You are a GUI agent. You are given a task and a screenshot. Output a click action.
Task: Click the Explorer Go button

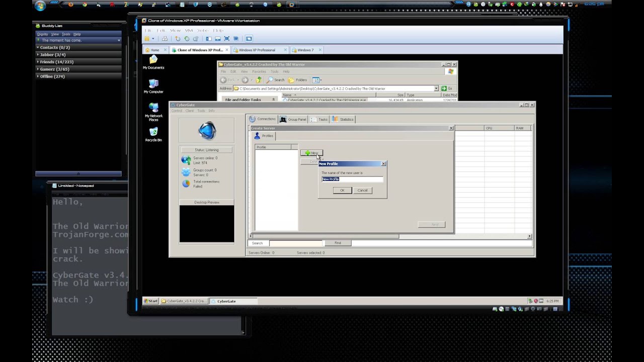(x=447, y=88)
